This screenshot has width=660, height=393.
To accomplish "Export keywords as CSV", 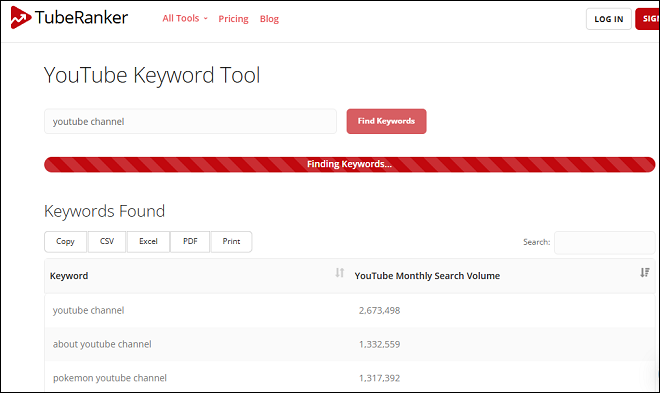I will pos(107,242).
